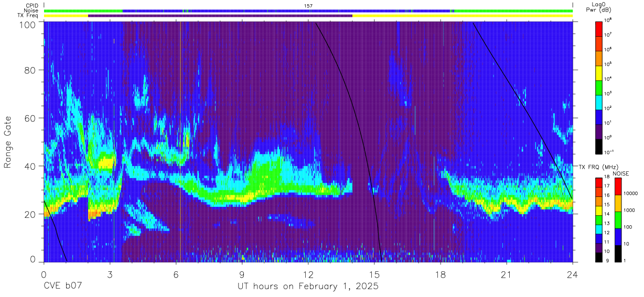The image size is (644, 297).
Task: Click the black terminator line near 21 UT
Action: 522,107
